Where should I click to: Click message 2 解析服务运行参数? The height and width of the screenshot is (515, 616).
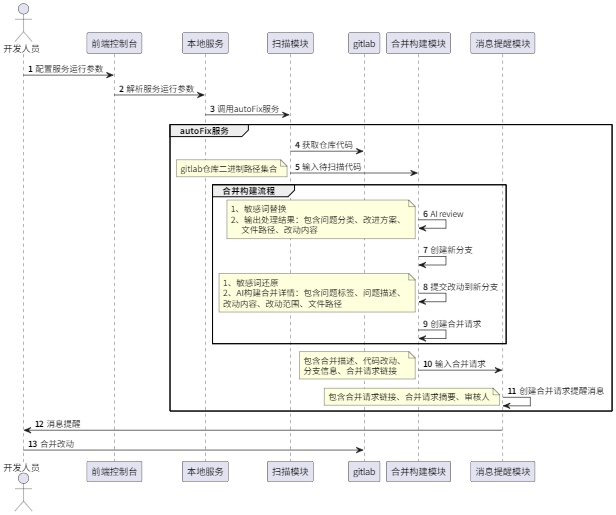point(160,89)
